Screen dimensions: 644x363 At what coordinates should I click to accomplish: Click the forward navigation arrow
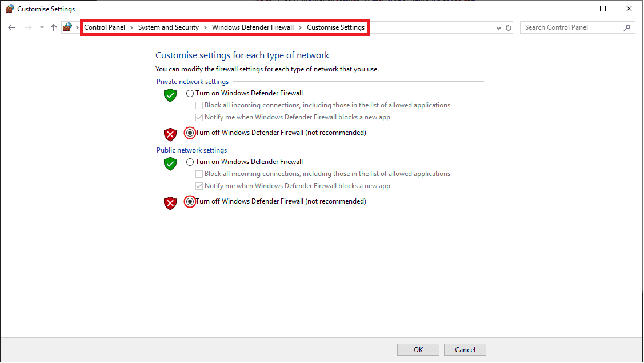27,27
